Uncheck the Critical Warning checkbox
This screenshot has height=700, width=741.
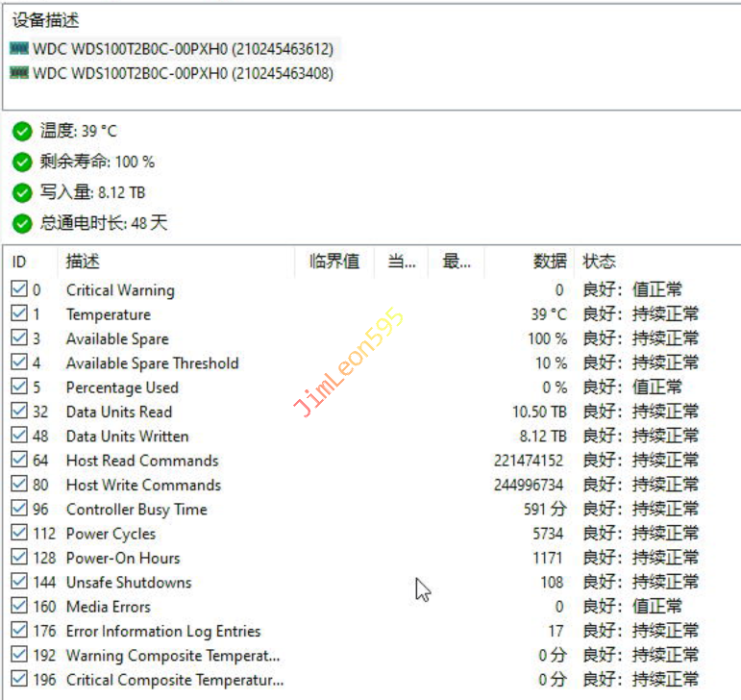(19, 289)
